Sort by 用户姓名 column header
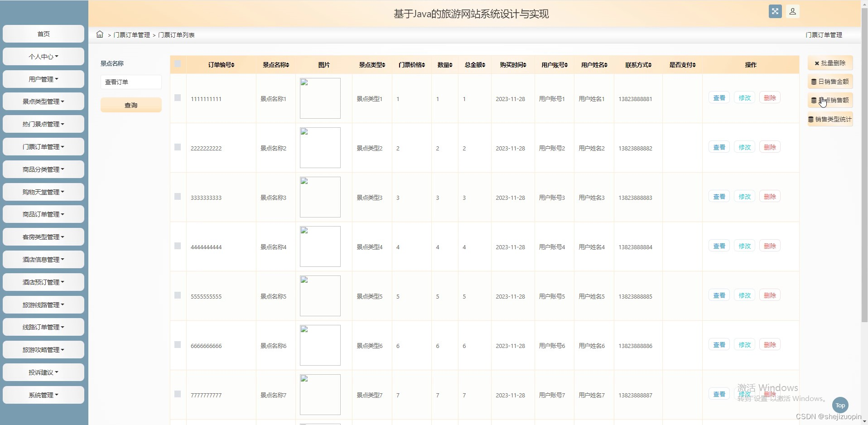The width and height of the screenshot is (868, 425). (x=594, y=65)
